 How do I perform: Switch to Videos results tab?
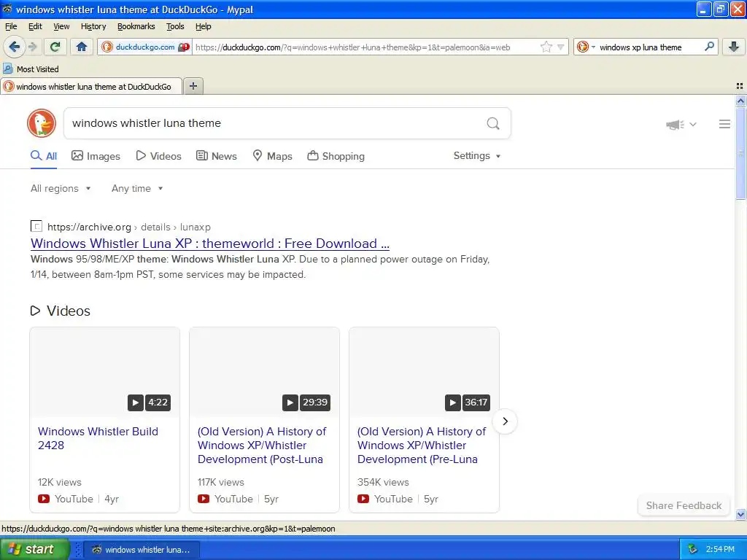[x=158, y=156]
